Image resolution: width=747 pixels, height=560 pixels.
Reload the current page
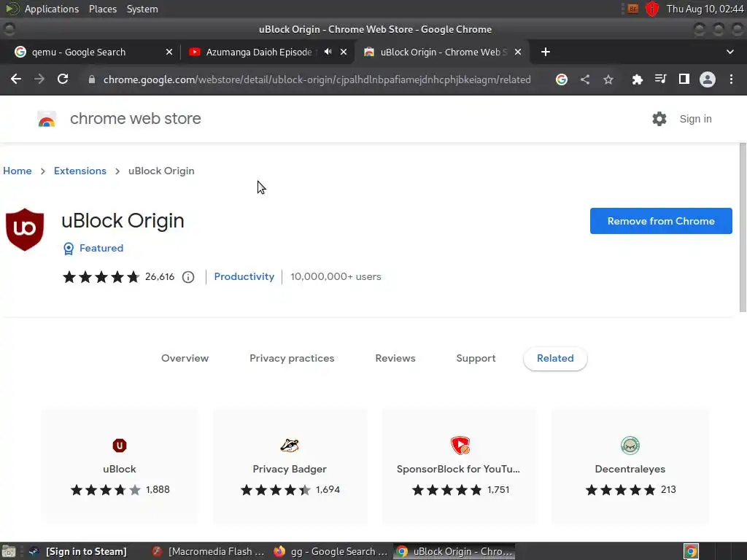[63, 79]
